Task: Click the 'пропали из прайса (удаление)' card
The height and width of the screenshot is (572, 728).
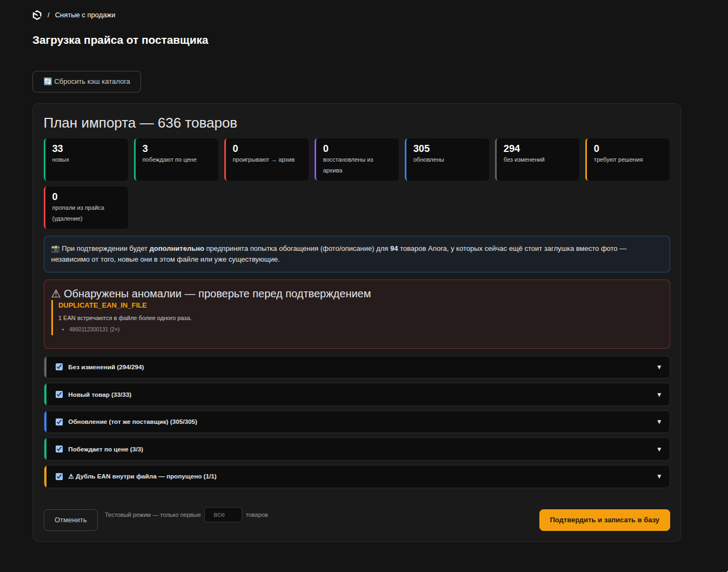Action: pos(86,208)
